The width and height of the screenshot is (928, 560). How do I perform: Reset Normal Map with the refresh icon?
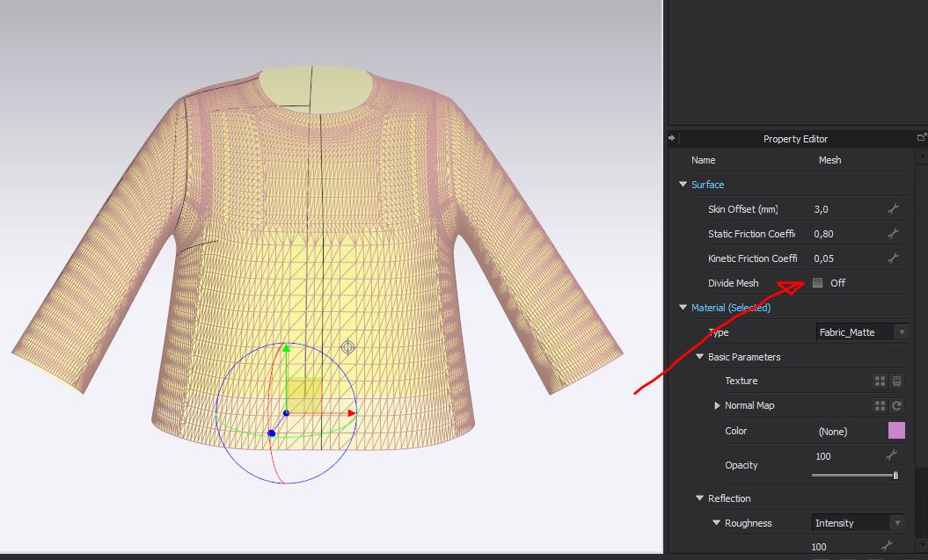[896, 405]
